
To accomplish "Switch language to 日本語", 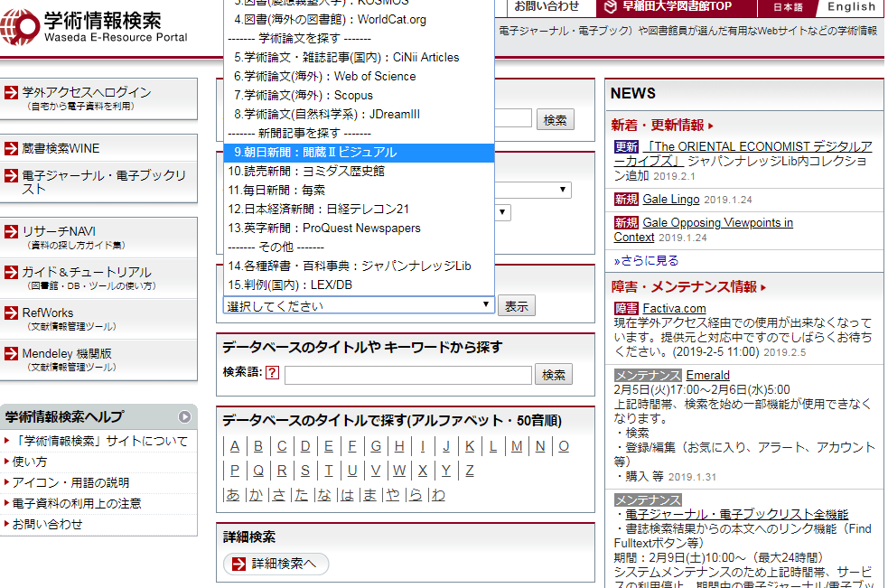I will coord(788,7).
